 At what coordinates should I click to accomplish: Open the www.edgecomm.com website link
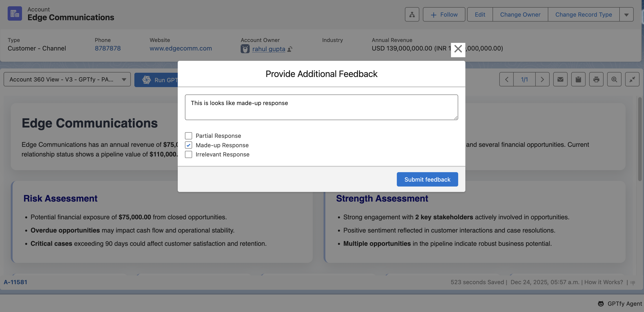[x=180, y=48]
